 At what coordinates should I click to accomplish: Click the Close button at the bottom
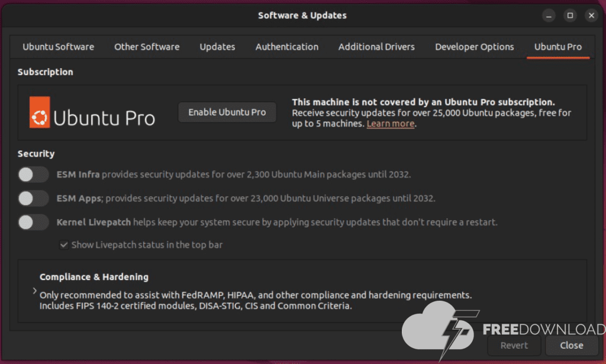(x=572, y=345)
